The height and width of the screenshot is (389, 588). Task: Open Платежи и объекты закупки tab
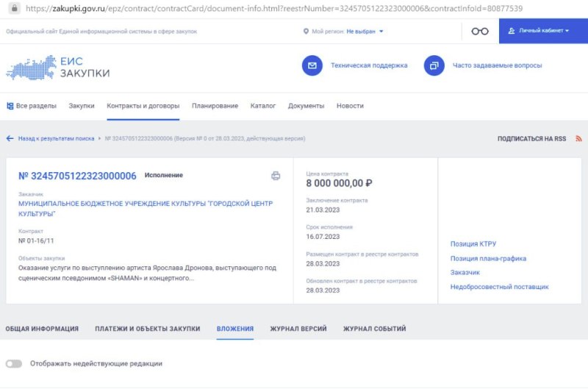point(147,329)
